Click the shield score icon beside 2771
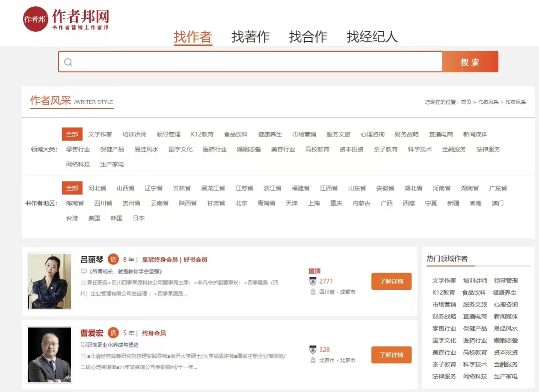539x392 pixels. point(313,281)
